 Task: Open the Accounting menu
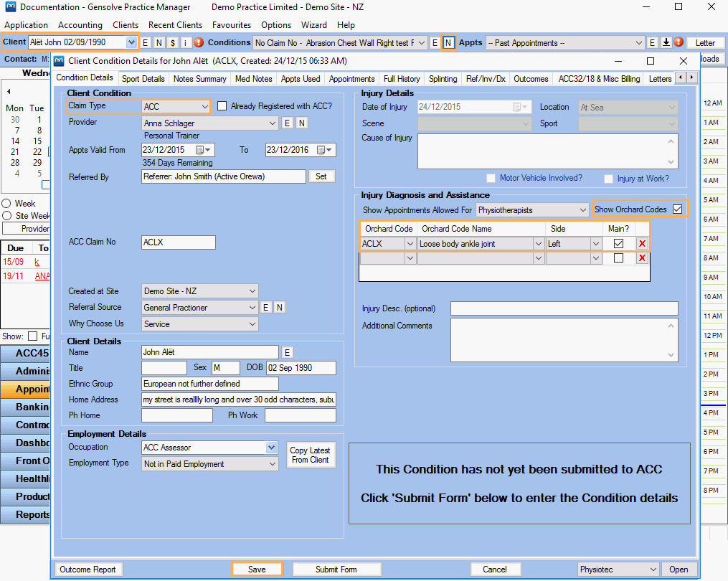(80, 25)
